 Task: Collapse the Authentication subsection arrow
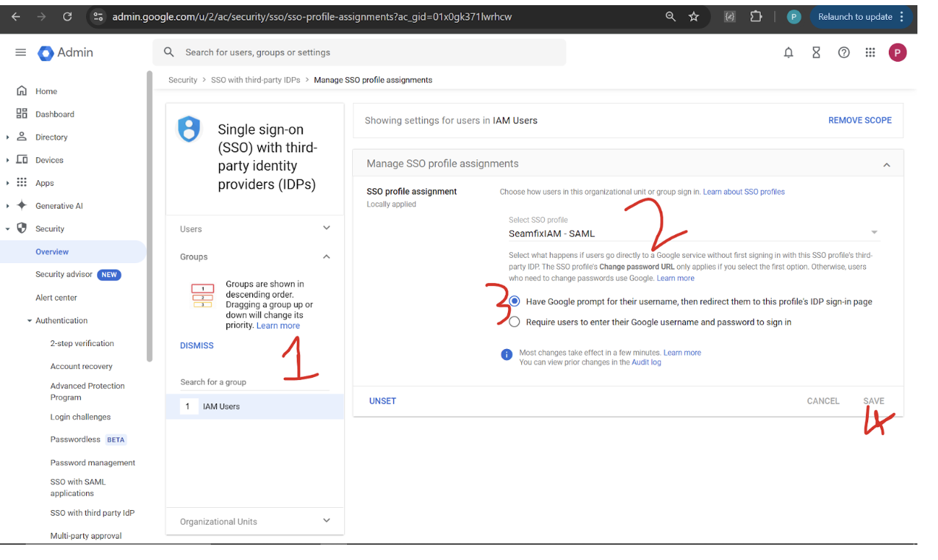29,320
